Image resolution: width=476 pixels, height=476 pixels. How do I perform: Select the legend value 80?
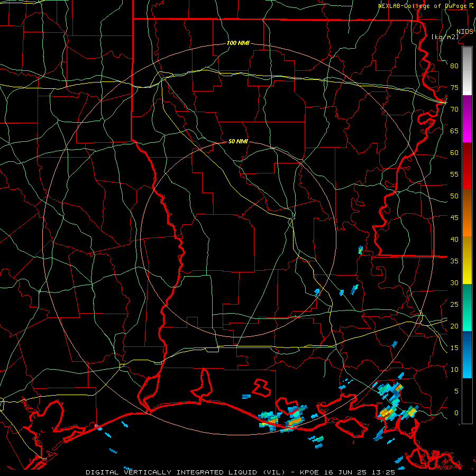coord(454,66)
